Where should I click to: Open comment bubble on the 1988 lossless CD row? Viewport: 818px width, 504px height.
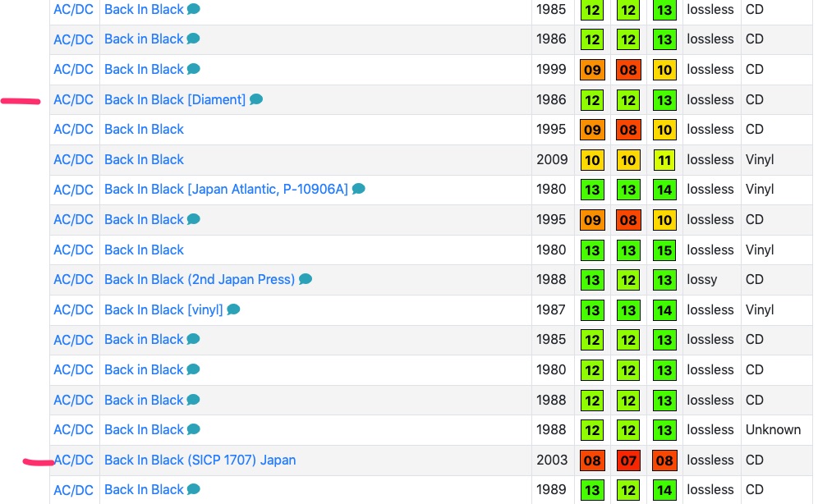(194, 399)
